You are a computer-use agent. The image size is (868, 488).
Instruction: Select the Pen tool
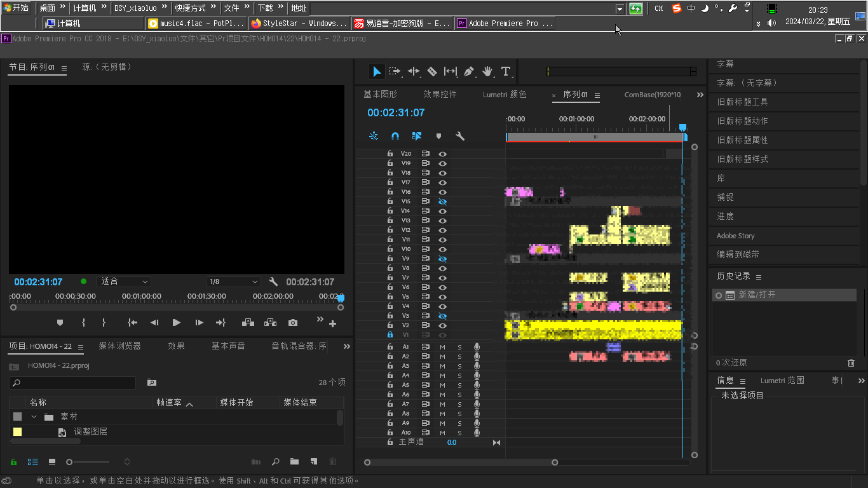click(x=469, y=71)
